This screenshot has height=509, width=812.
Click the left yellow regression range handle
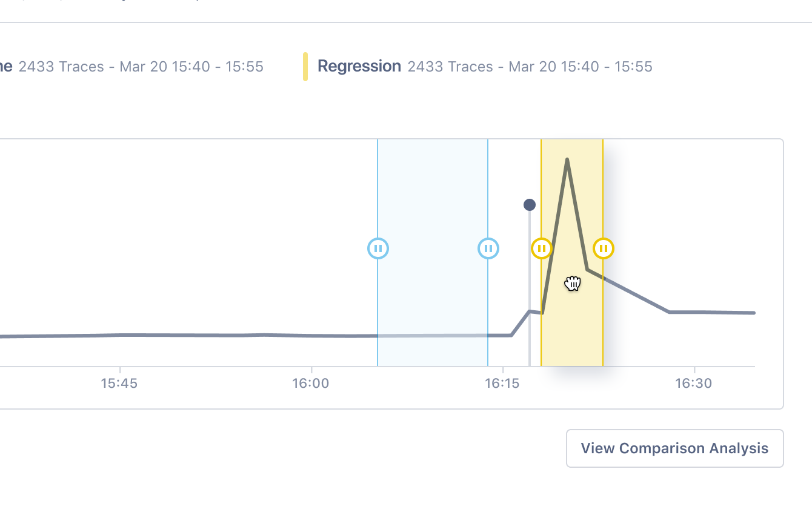point(542,248)
